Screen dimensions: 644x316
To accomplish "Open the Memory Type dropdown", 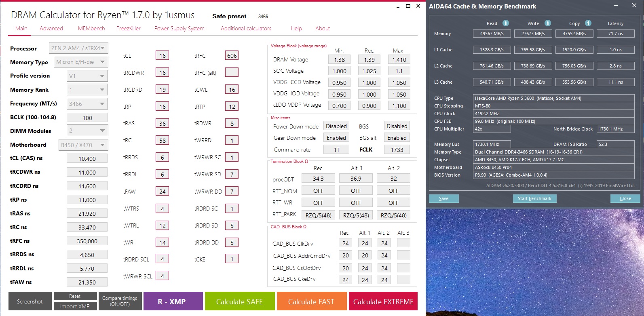I will tap(81, 62).
